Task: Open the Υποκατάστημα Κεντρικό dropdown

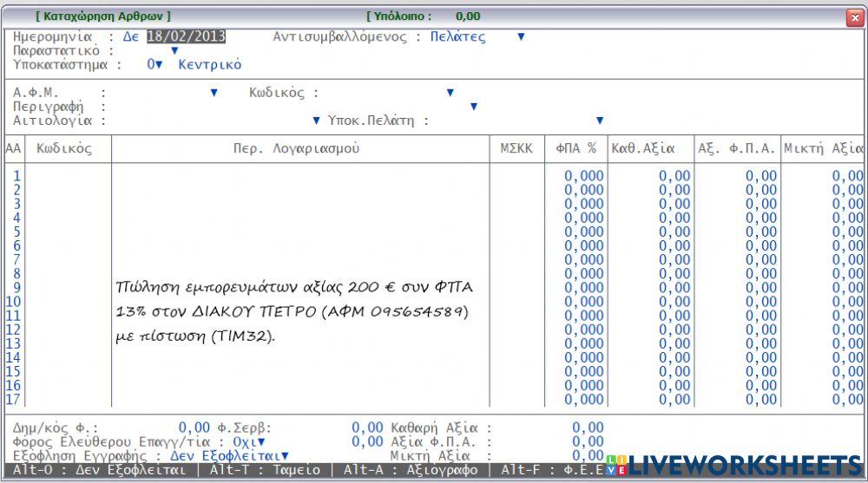Action: pos(158,64)
